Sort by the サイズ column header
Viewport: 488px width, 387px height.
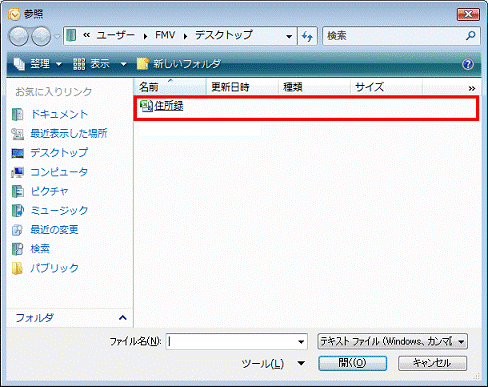click(x=386, y=87)
